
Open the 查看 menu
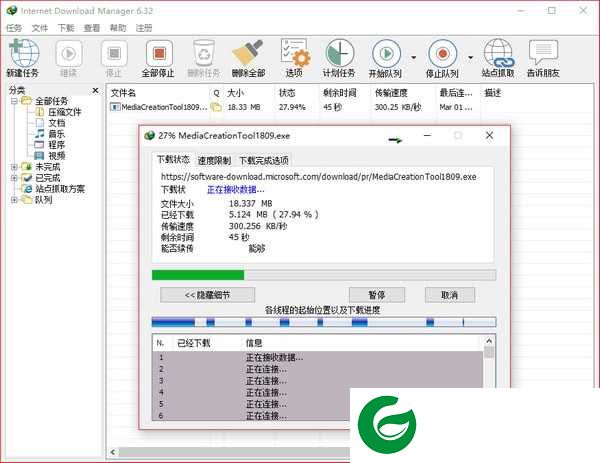point(92,28)
